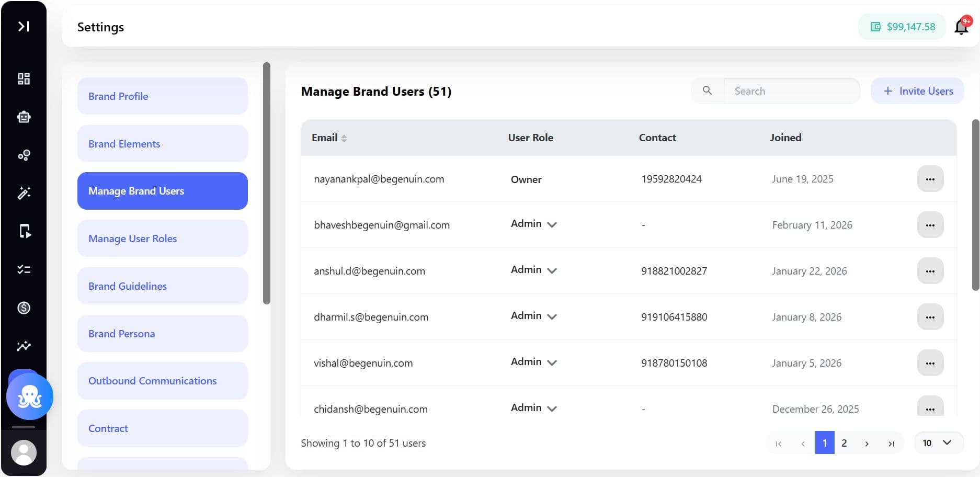Click the Owner role label
This screenshot has height=477, width=980.
526,179
